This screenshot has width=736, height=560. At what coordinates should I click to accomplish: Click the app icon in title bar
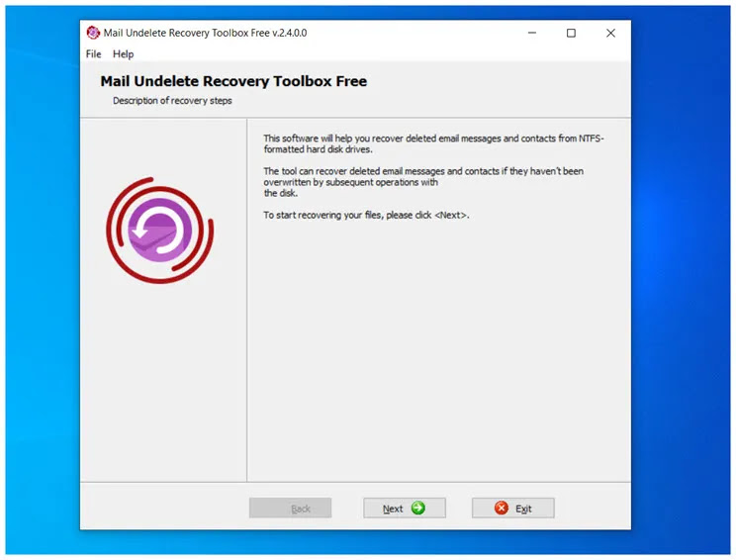click(x=93, y=33)
